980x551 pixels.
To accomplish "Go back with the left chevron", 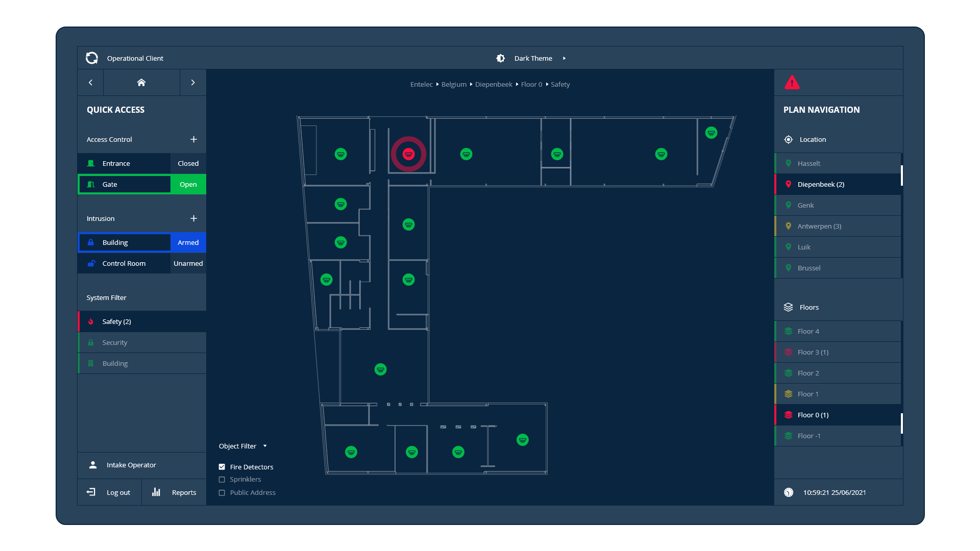I will pos(90,83).
